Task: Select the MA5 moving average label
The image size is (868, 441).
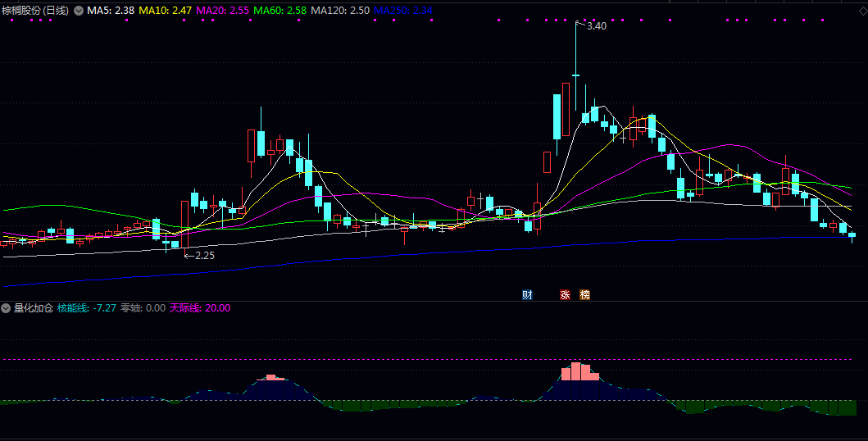Action: click(x=111, y=11)
